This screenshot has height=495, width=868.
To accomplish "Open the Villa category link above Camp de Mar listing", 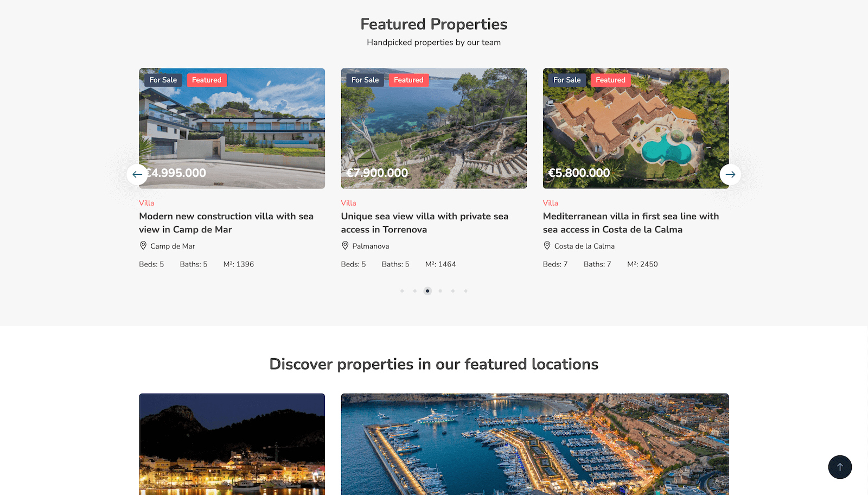I will 146,203.
